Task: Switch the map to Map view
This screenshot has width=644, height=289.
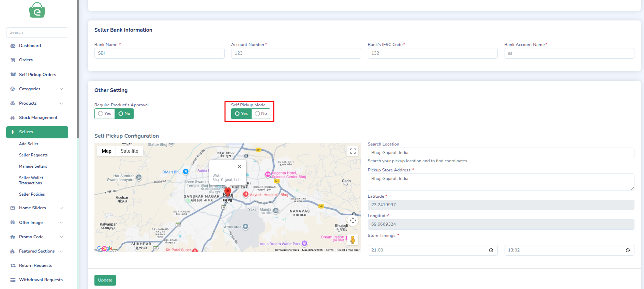Action: click(106, 151)
